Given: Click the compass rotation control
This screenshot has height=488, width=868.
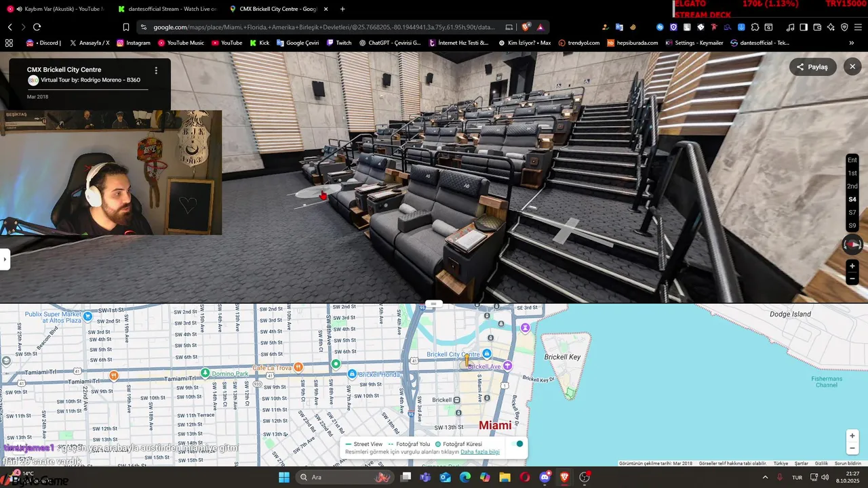Looking at the screenshot, I should pos(852,245).
